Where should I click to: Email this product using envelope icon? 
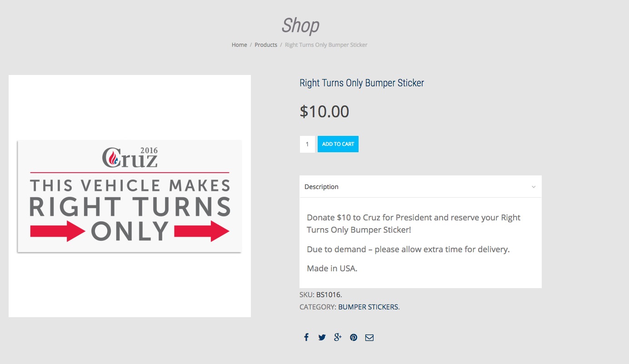tap(369, 337)
